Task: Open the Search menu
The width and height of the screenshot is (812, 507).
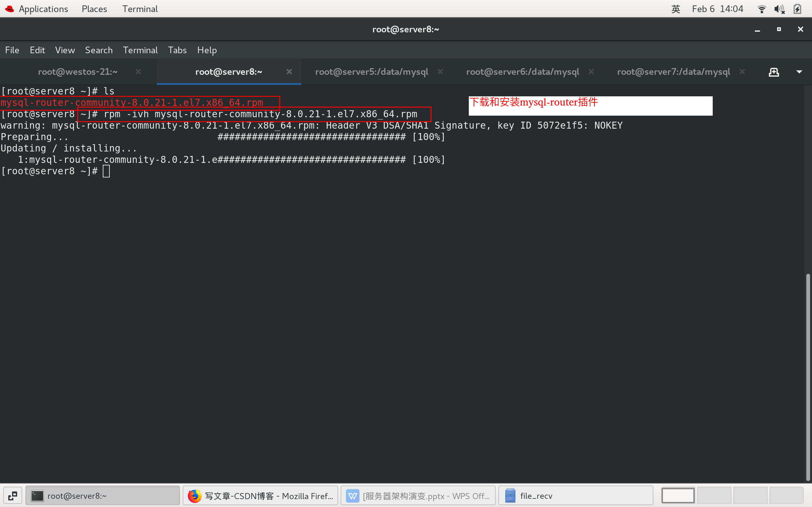Action: 99,50
